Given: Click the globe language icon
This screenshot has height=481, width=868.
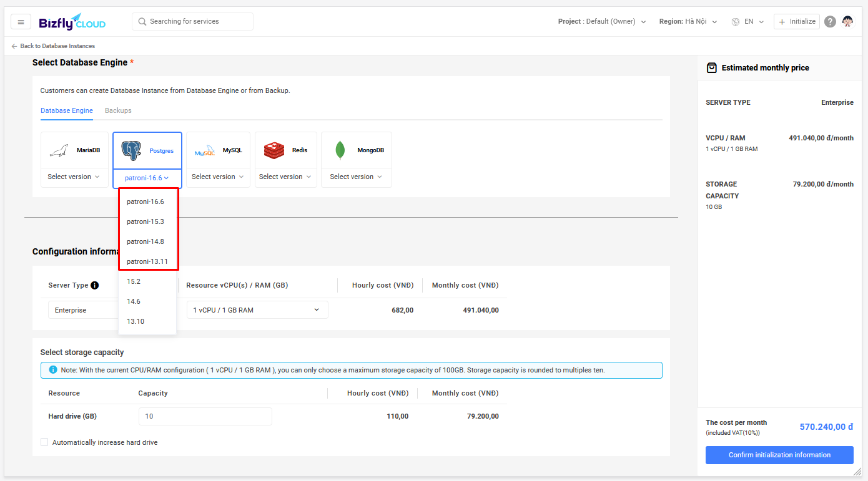Looking at the screenshot, I should pyautogui.click(x=736, y=21).
